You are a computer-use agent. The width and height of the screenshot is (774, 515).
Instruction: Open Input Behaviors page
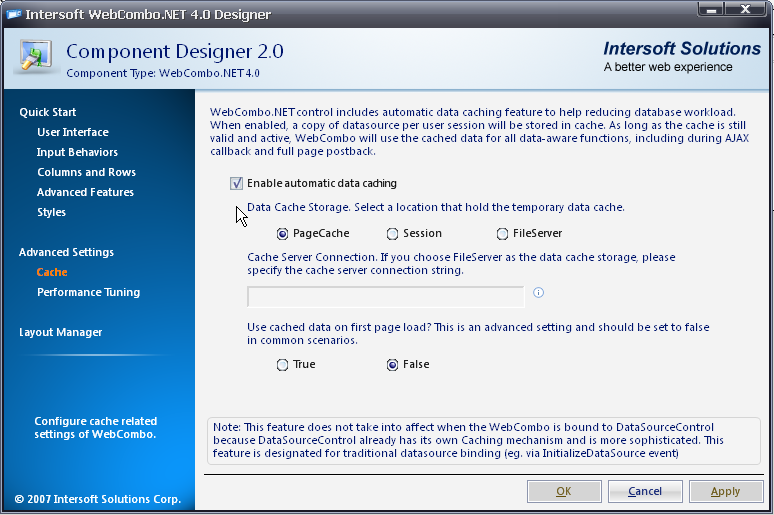tap(77, 152)
